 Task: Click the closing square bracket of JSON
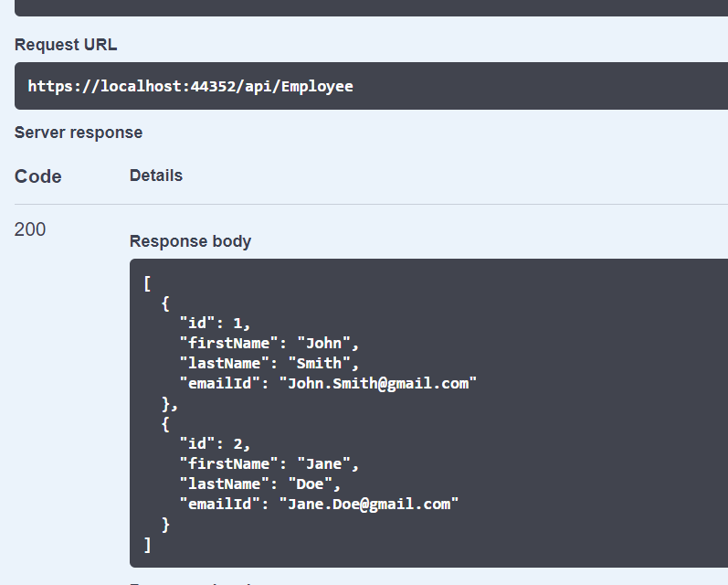(147, 545)
